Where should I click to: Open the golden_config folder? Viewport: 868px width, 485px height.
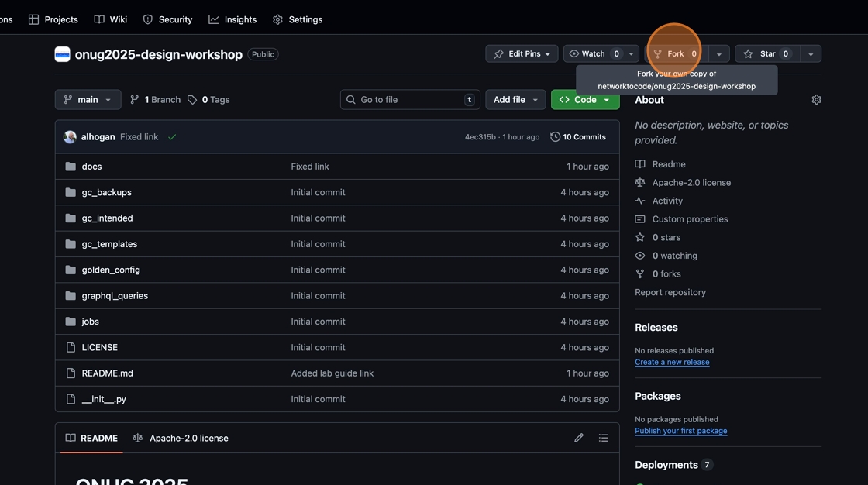pos(111,270)
